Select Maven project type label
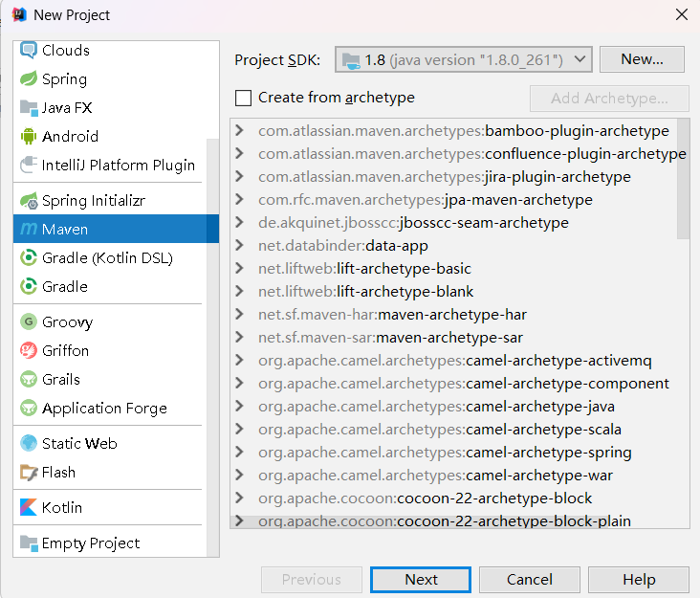Image resolution: width=700 pixels, height=598 pixels. click(x=65, y=230)
